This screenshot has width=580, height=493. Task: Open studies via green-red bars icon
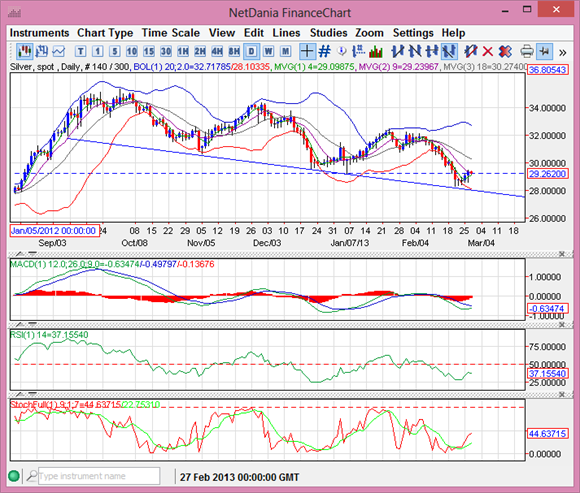coord(375,51)
